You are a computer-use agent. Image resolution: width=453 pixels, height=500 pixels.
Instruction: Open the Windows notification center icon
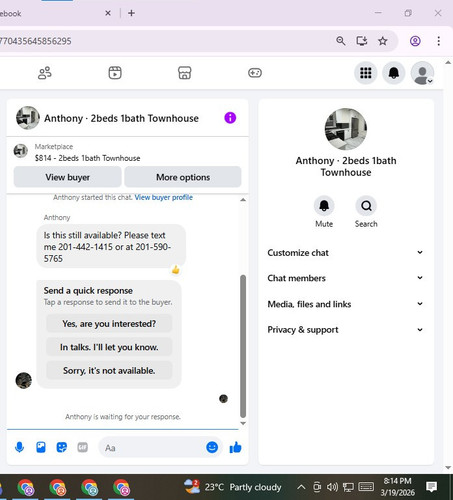(431, 487)
